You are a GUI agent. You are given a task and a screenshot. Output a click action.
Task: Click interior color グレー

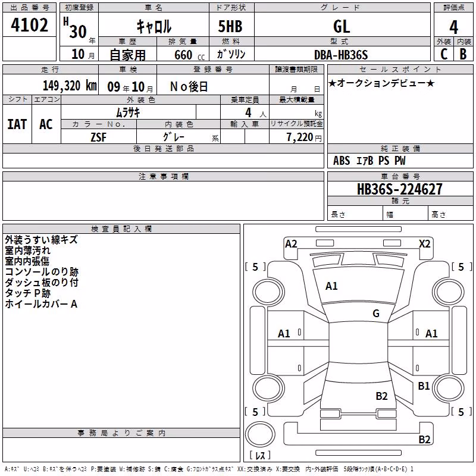pos(174,137)
